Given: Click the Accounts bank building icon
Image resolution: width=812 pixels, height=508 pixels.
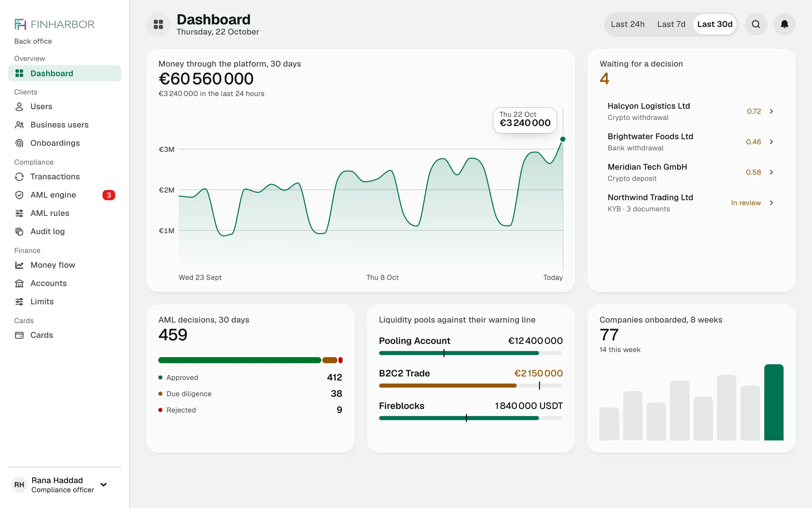Looking at the screenshot, I should [19, 283].
